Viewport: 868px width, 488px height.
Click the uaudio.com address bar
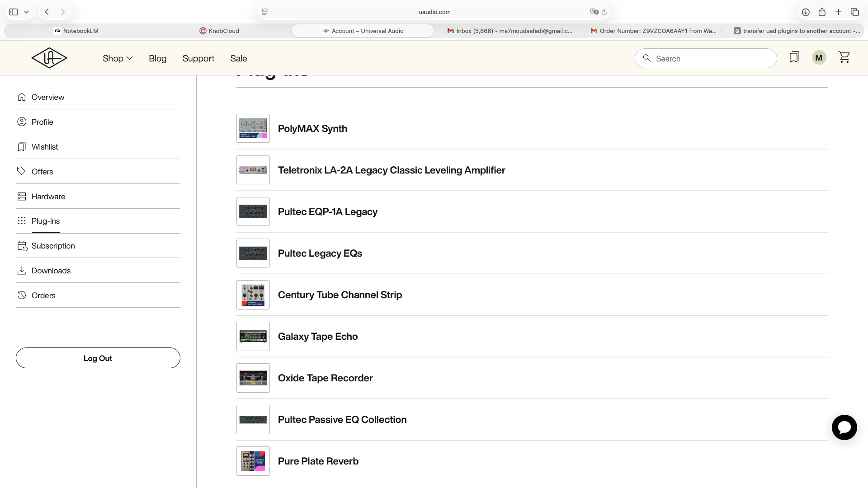[x=434, y=12]
